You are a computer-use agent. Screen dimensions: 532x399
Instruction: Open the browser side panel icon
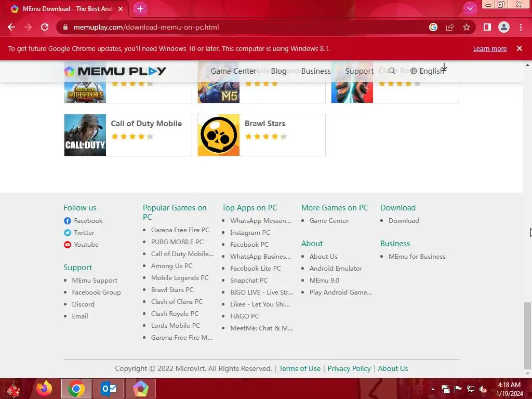487,27
